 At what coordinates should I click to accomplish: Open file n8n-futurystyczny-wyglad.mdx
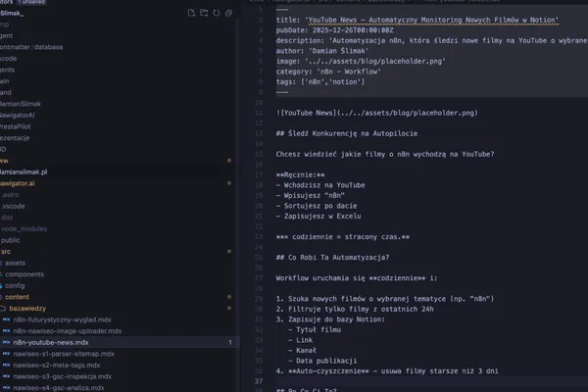click(63, 319)
